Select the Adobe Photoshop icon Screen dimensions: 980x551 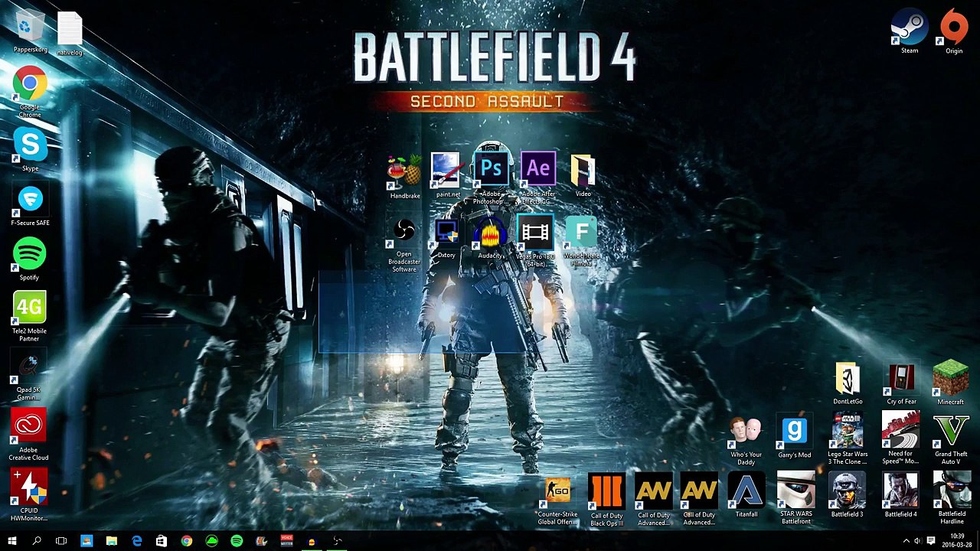pyautogui.click(x=492, y=178)
